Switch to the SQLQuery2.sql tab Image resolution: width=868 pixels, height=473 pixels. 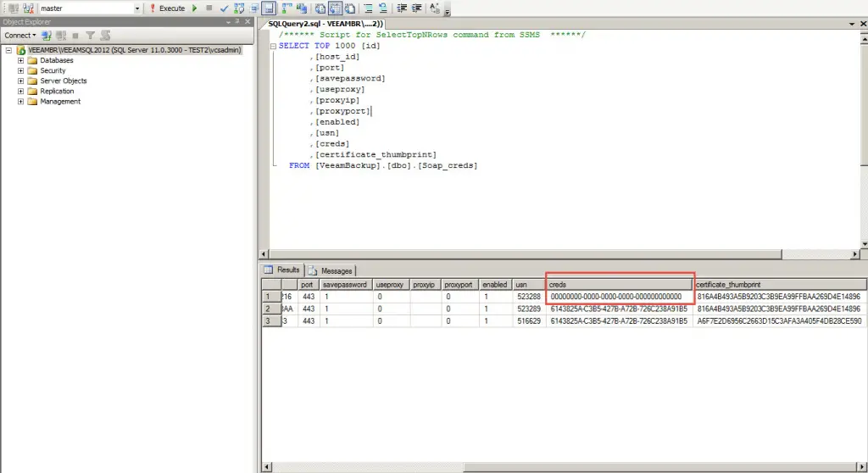pos(325,24)
